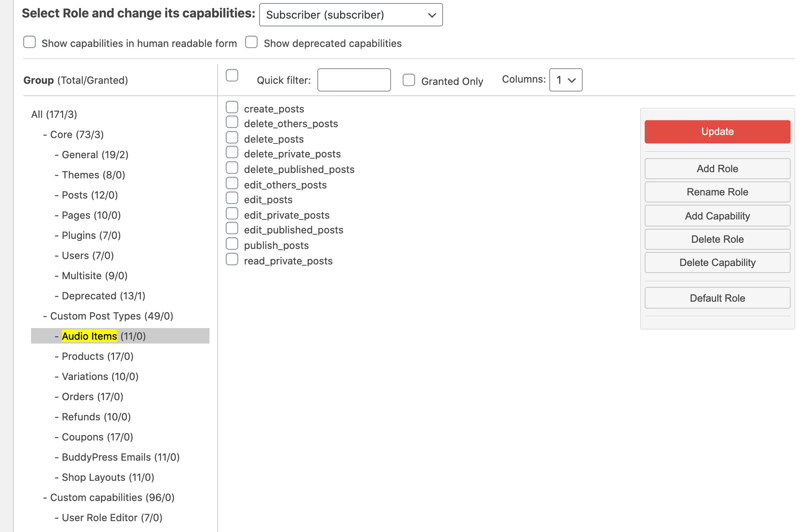Click in the Quick filter field
803x532 pixels.
tap(354, 80)
